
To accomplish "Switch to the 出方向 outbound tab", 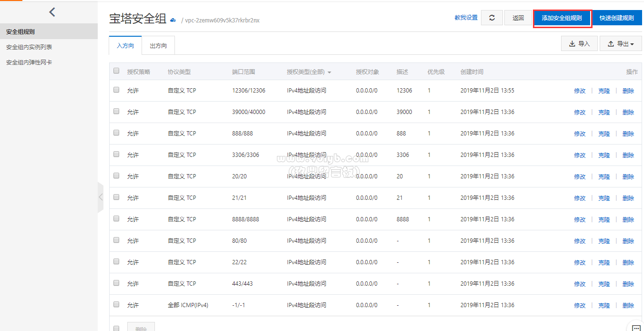I will (158, 46).
